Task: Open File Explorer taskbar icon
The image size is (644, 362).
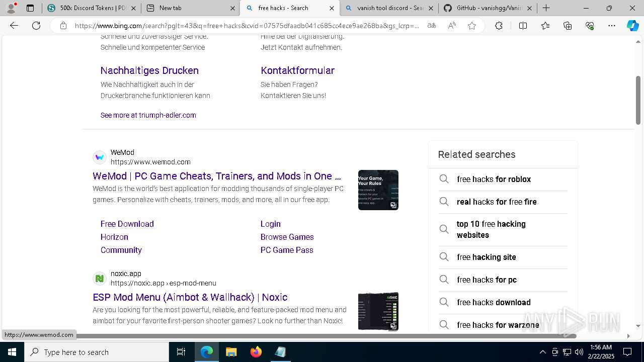Action: coord(231,352)
